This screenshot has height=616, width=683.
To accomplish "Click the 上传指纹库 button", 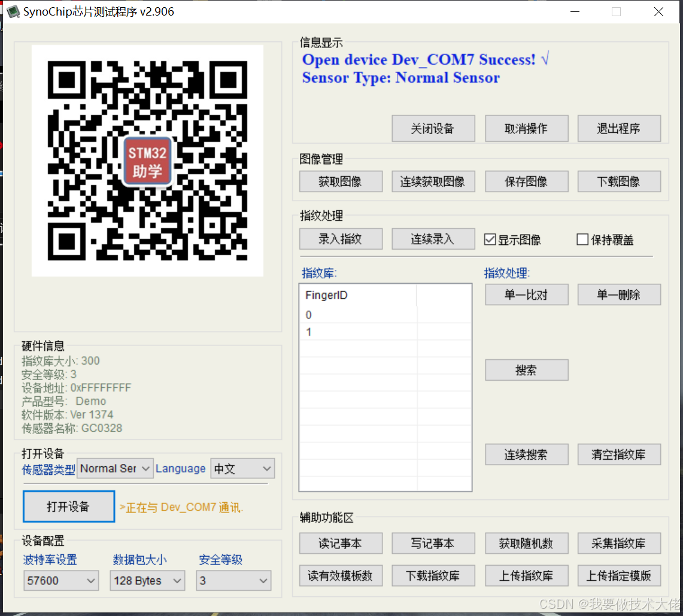I will pos(526,575).
